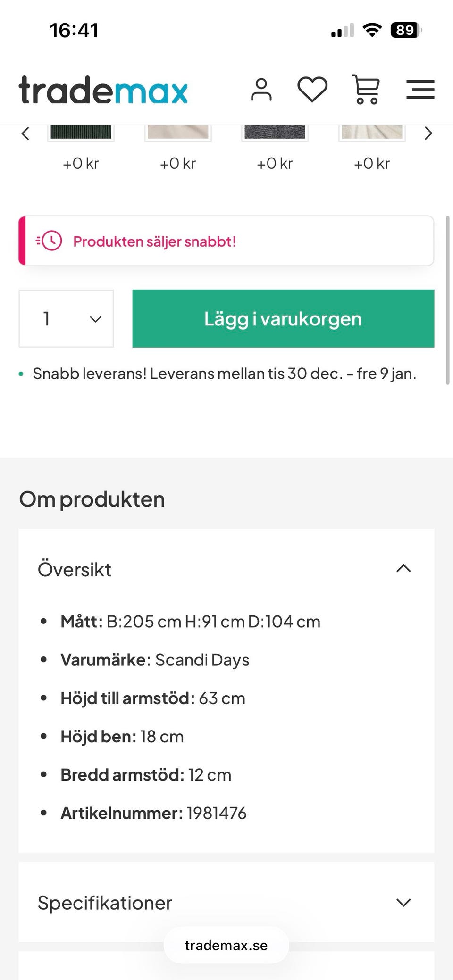Screen dimensions: 453x980
Task: Open the shopping cart icon
Action: point(366,89)
